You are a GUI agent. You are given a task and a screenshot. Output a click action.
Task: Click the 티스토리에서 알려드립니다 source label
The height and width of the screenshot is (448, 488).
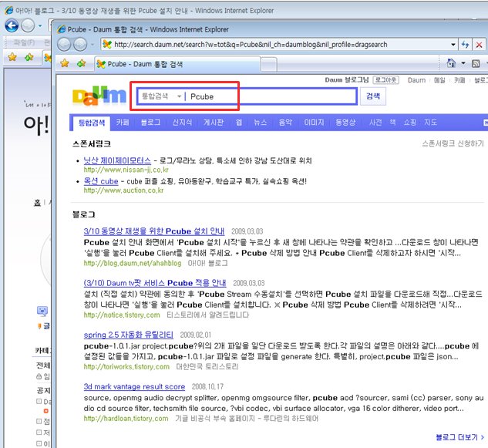(208, 315)
